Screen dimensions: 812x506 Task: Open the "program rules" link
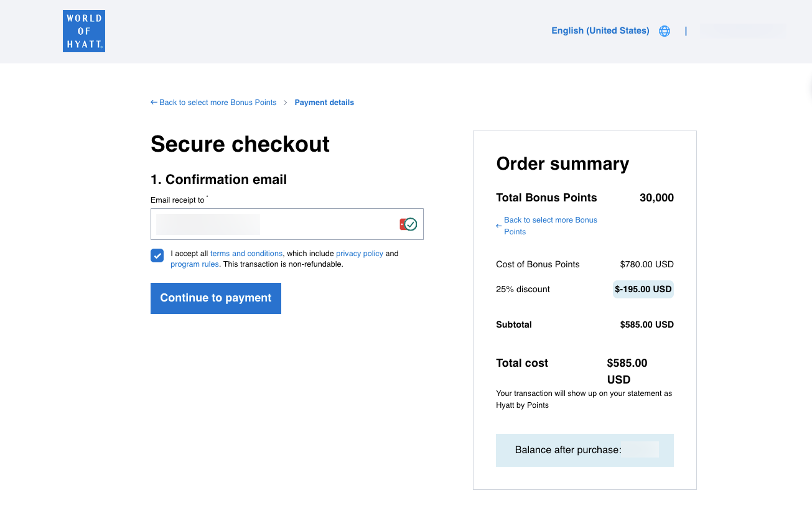point(194,264)
